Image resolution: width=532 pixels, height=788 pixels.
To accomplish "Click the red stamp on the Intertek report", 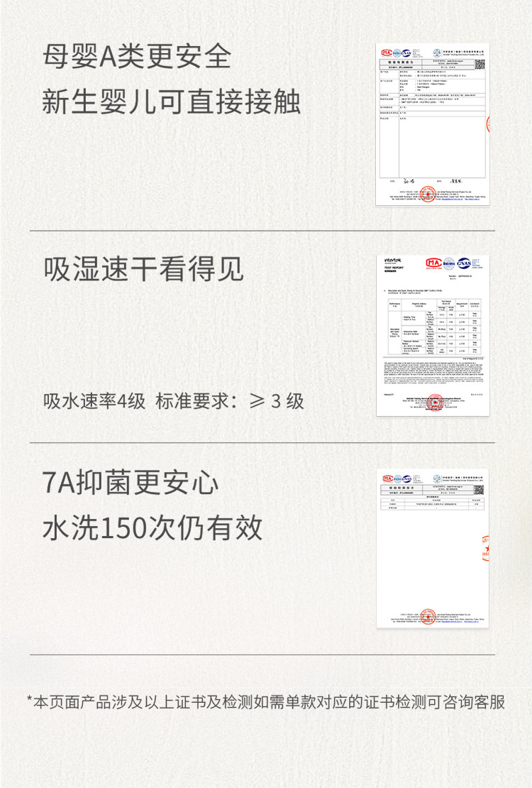I will coord(435,403).
